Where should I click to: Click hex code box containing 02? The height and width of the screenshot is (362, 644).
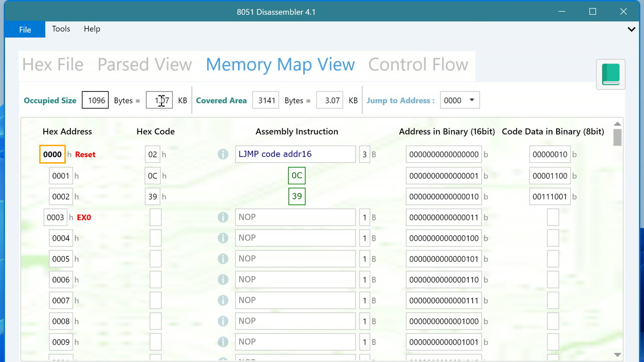pos(153,154)
